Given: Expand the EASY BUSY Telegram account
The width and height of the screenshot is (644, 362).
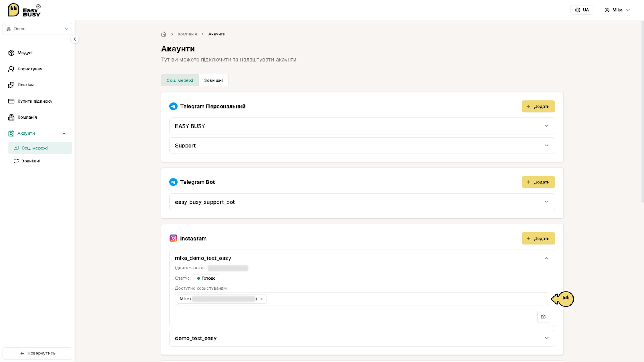Looking at the screenshot, I should (362, 126).
